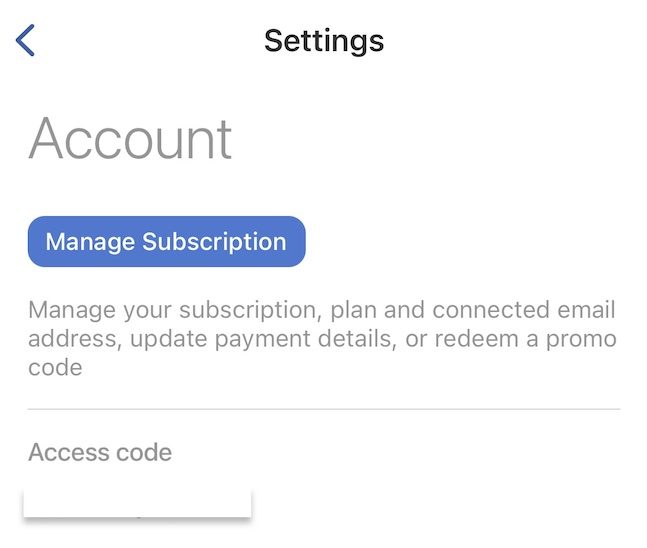Image resolution: width=647 pixels, height=548 pixels.
Task: Click the large gray Account title
Action: click(130, 139)
